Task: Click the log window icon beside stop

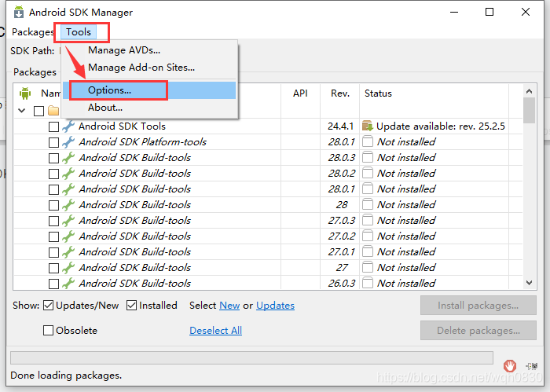Action: 532,366
